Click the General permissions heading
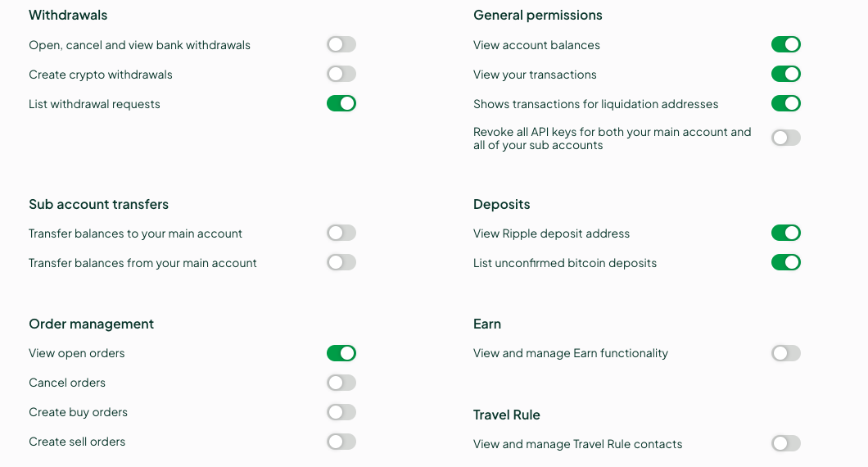The image size is (868, 467). click(x=537, y=15)
